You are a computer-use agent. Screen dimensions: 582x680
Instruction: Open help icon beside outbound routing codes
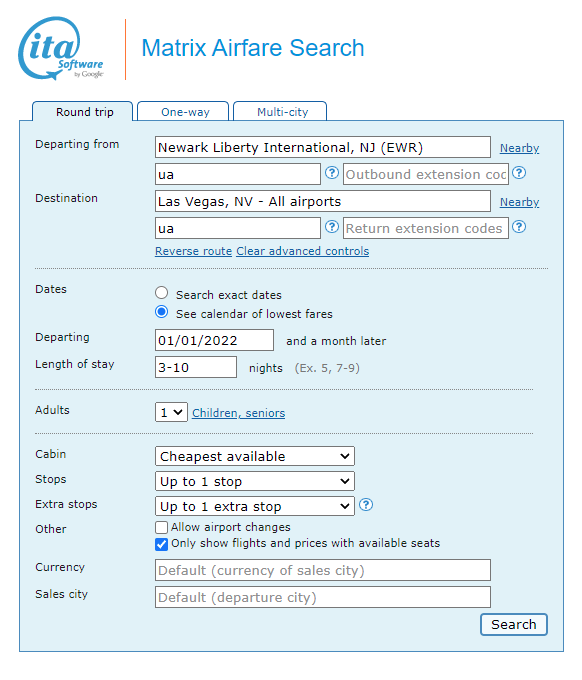pyautogui.click(x=332, y=173)
